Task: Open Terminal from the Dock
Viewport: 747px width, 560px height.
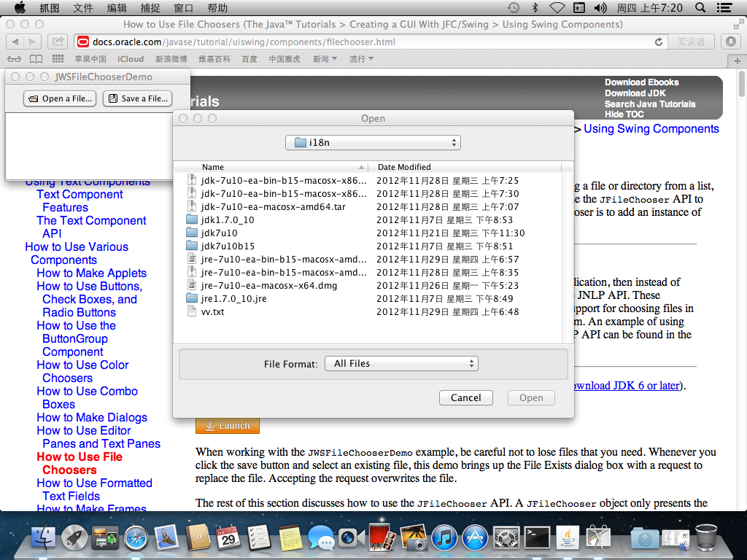Action: coord(538,539)
